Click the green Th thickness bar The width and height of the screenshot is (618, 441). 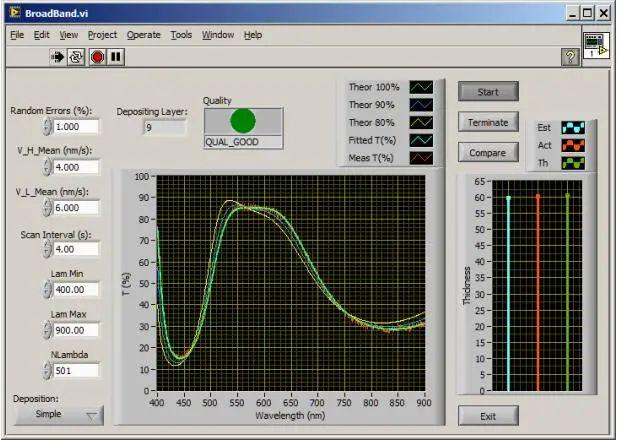(x=568, y=292)
